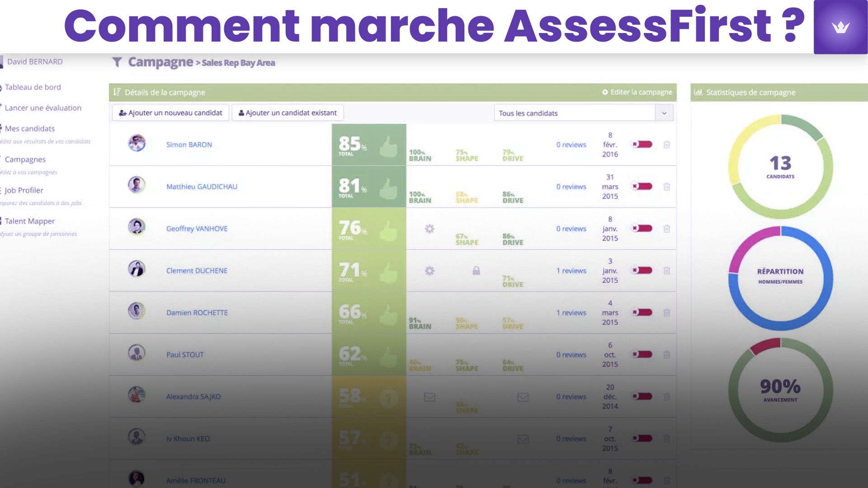Open Matthieu GAUDICHAU candidate profile
Viewport: 868px width, 488px height.
[202, 187]
